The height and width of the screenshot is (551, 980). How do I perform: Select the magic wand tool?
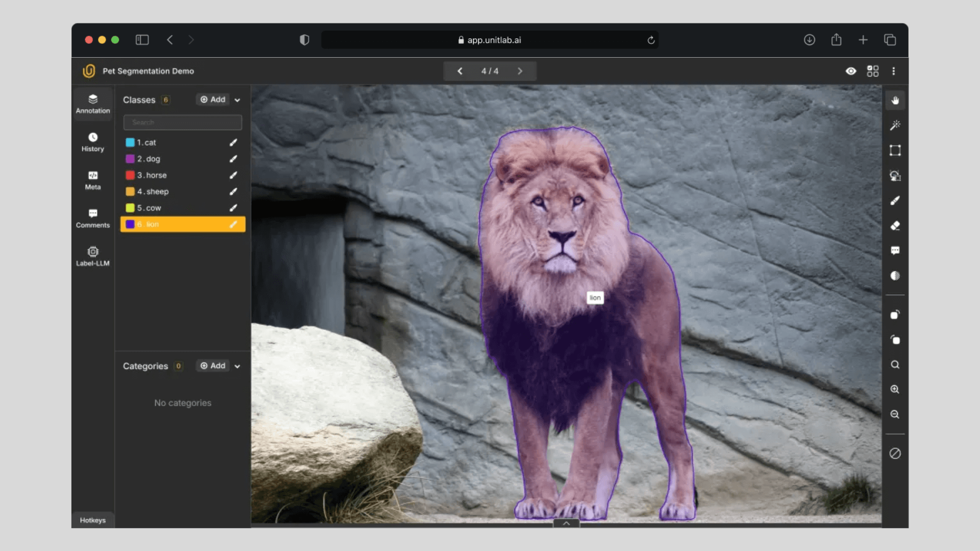(895, 125)
